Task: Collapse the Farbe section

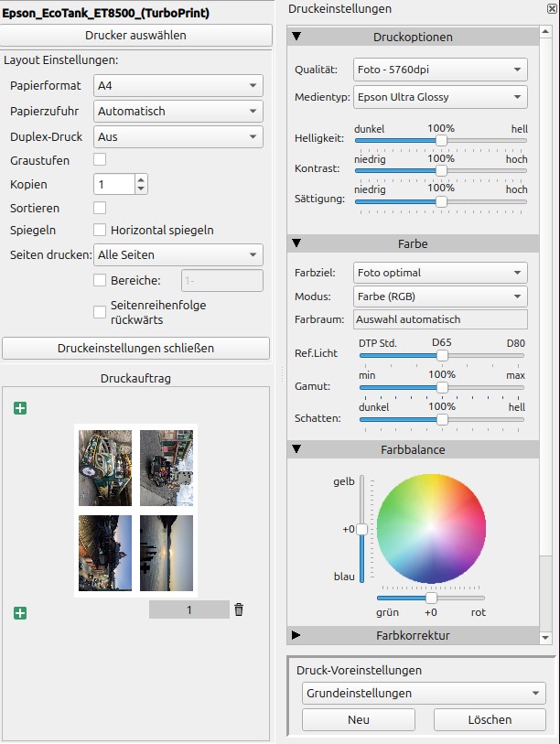Action: [x=296, y=243]
